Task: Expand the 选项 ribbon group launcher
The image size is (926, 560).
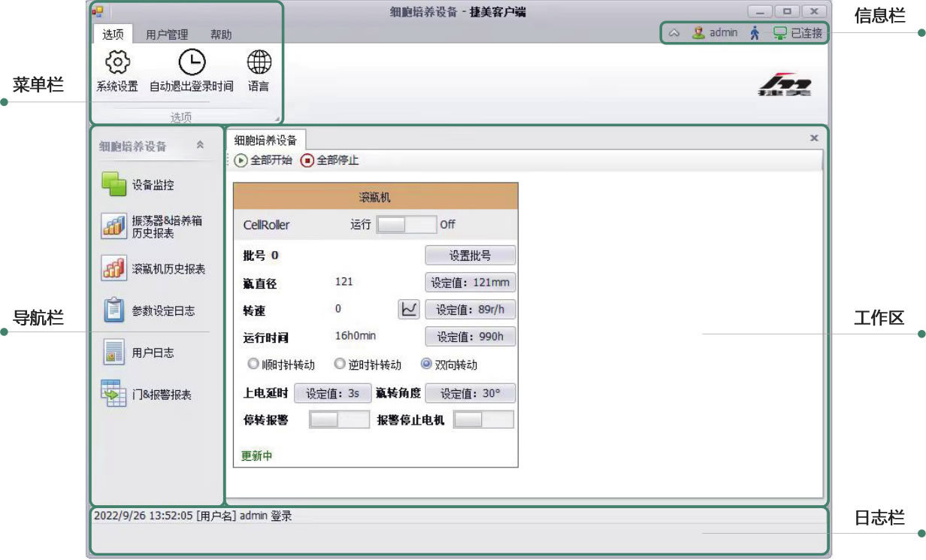Action: (x=277, y=119)
